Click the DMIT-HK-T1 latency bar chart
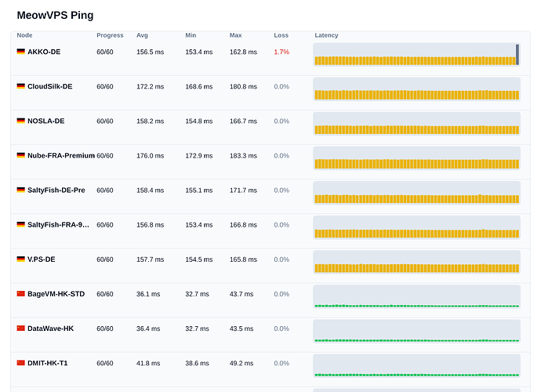The height and width of the screenshot is (392, 541). click(x=417, y=365)
